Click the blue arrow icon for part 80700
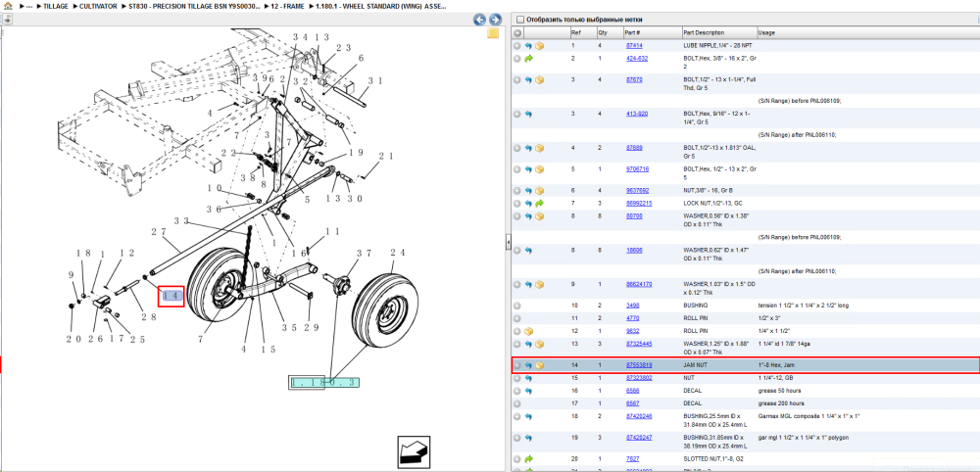Viewport: 980px width, 472px height. (x=528, y=216)
